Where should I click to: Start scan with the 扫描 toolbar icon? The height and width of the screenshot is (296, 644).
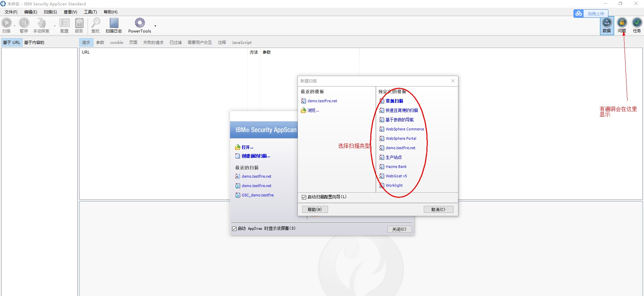pos(6,23)
